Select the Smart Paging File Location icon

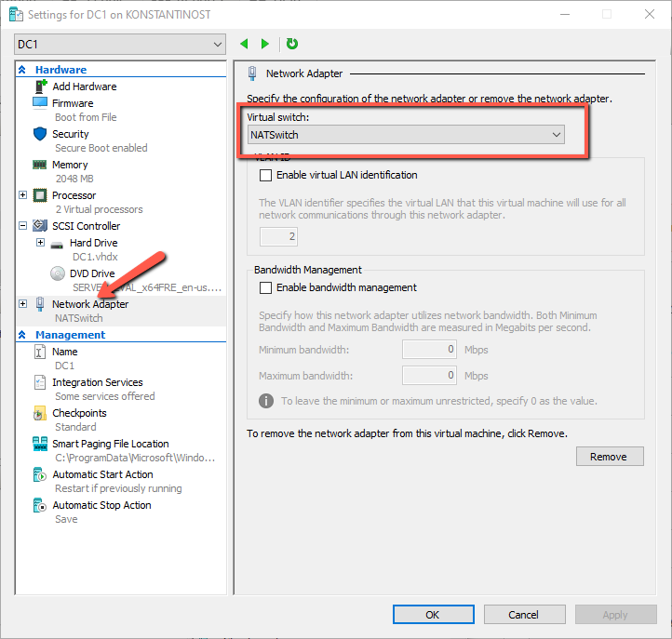point(40,444)
